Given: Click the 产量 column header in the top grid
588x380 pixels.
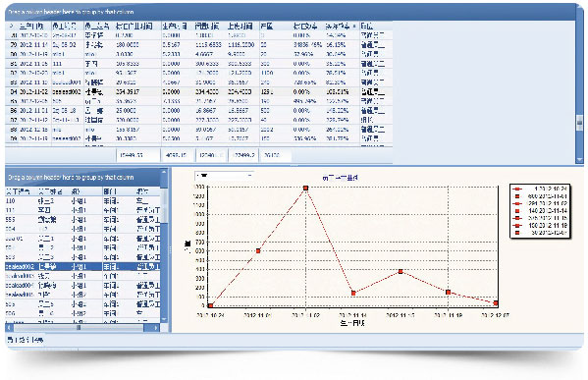Looking at the screenshot, I should click(267, 27).
